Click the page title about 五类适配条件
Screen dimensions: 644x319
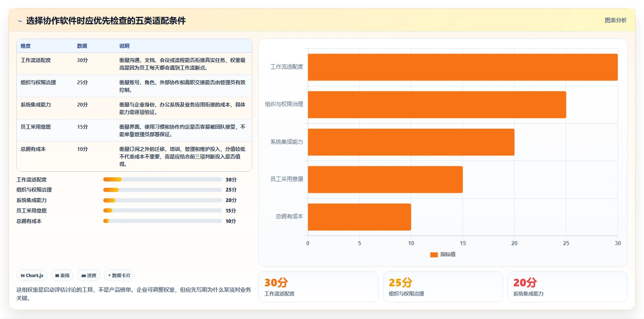[x=106, y=21]
